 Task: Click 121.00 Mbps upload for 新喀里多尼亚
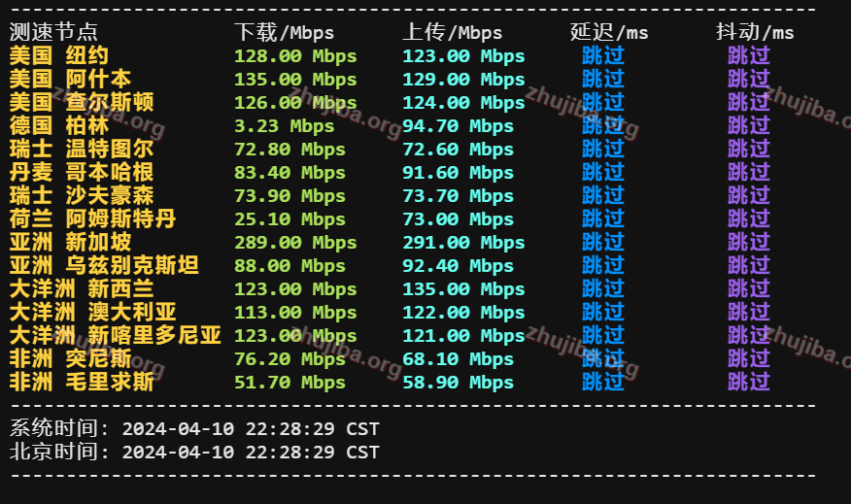click(463, 336)
